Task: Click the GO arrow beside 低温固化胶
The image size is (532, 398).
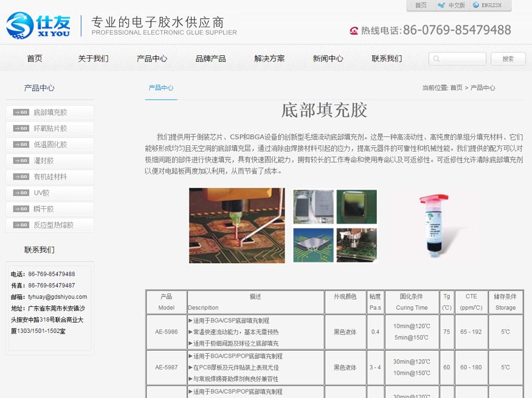Action: click(21, 145)
